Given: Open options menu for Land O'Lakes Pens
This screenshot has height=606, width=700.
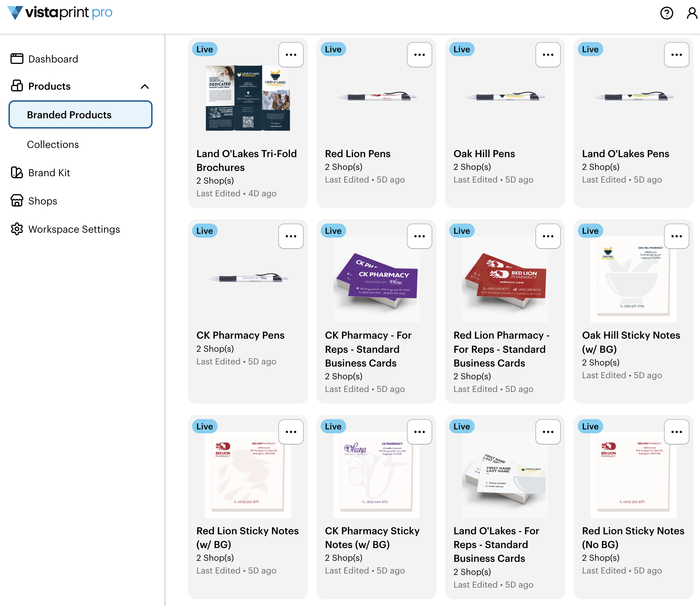Looking at the screenshot, I should click(x=677, y=55).
